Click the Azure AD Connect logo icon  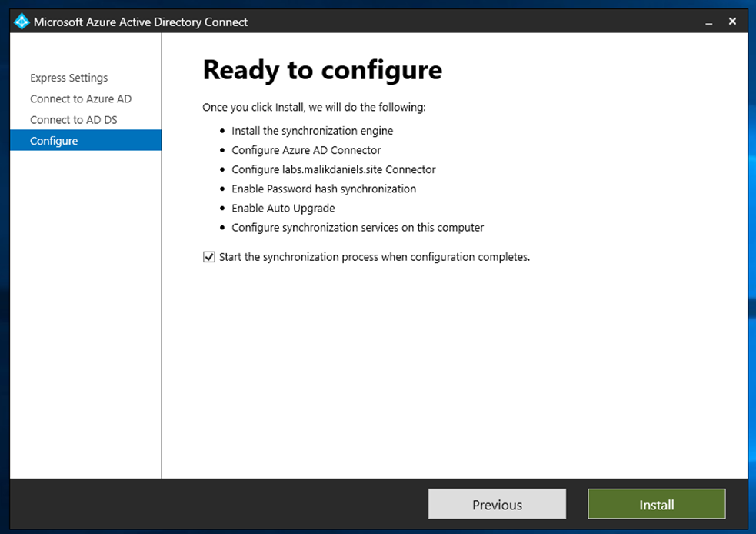coord(22,22)
